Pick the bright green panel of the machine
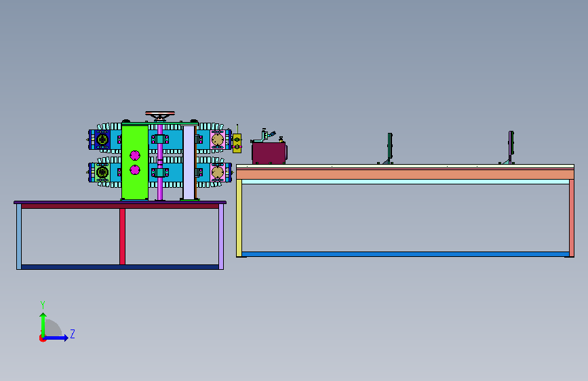 pyautogui.click(x=135, y=163)
